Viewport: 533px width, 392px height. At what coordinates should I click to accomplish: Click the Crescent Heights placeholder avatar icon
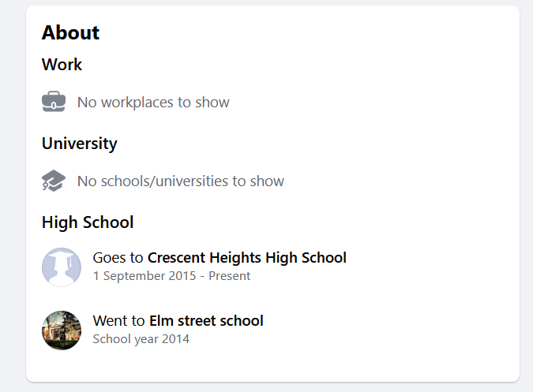click(62, 267)
